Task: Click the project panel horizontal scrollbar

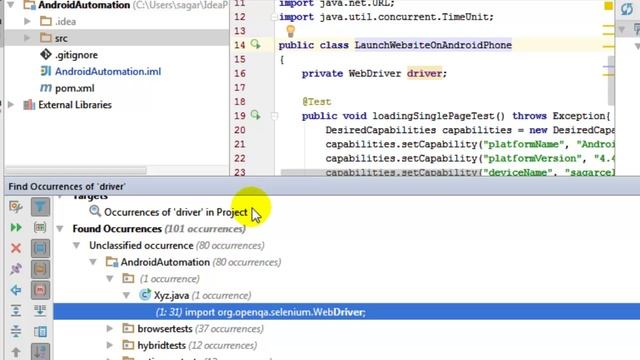Action: (x=76, y=170)
